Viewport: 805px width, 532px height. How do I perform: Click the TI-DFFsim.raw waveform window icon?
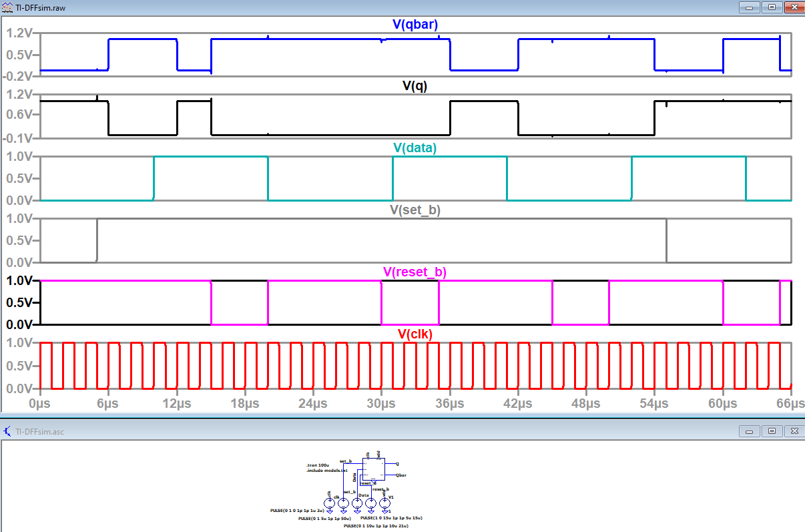(x=8, y=7)
